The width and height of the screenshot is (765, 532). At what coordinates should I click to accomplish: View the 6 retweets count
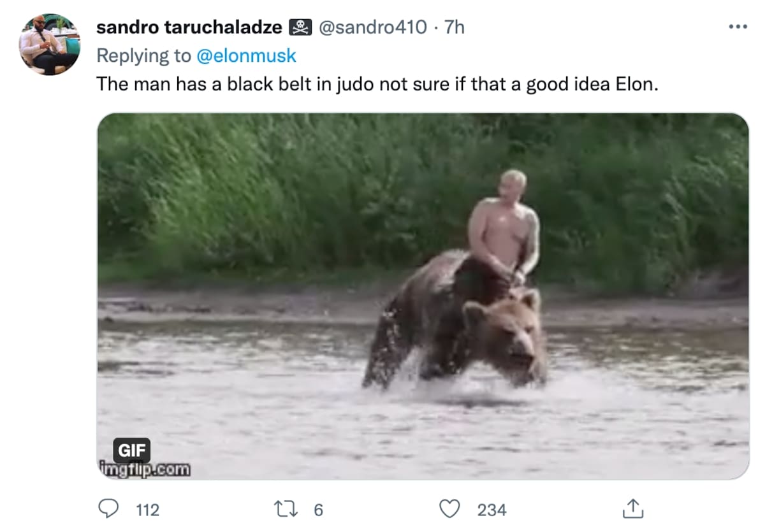point(319,510)
